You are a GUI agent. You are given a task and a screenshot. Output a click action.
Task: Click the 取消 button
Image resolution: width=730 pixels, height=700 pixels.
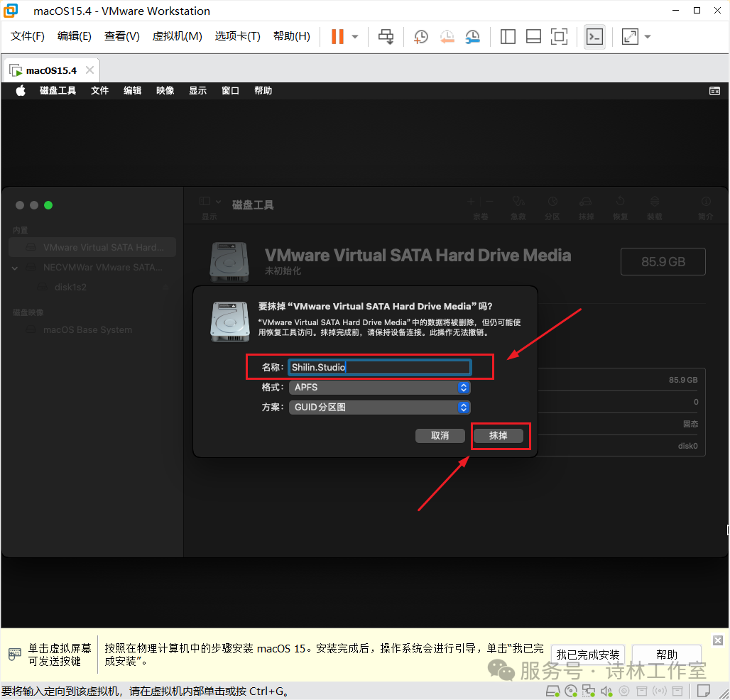click(440, 436)
